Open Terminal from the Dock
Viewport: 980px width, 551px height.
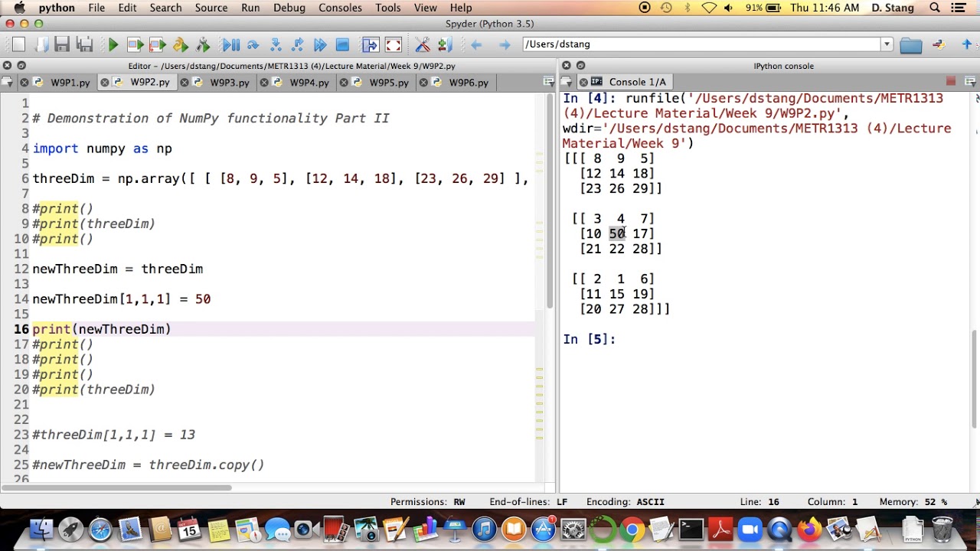point(691,530)
